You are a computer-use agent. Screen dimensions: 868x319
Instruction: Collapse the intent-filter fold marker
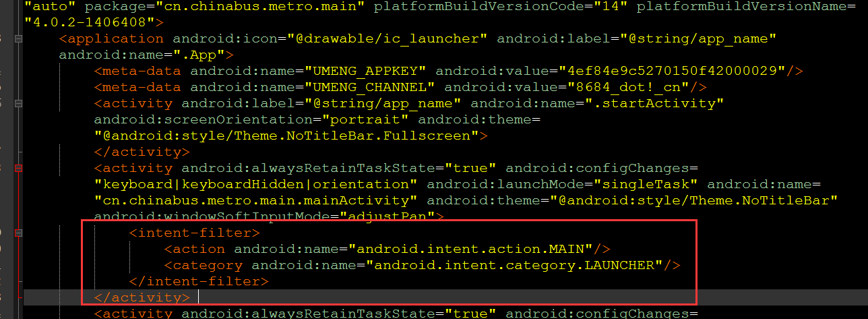coord(18,233)
